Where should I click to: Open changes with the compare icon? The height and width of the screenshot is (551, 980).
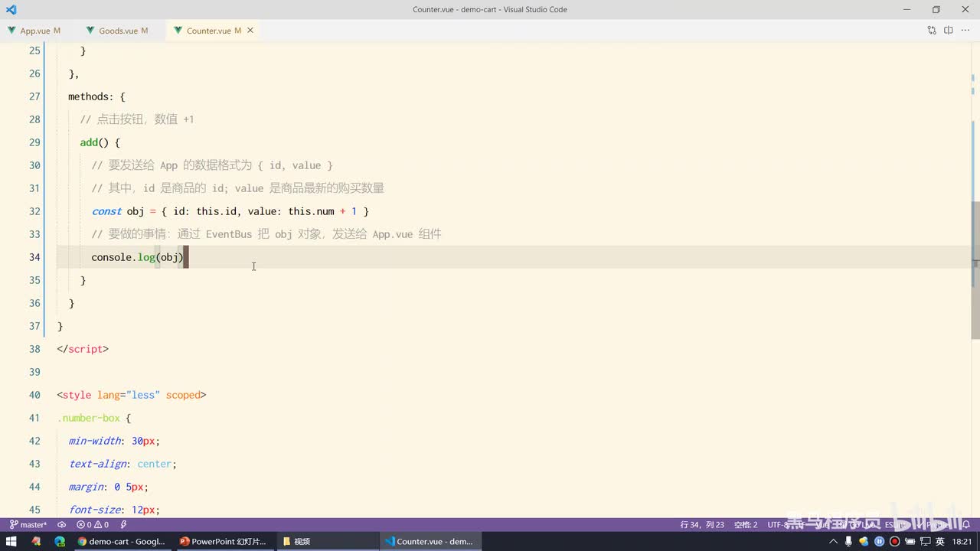click(932, 31)
